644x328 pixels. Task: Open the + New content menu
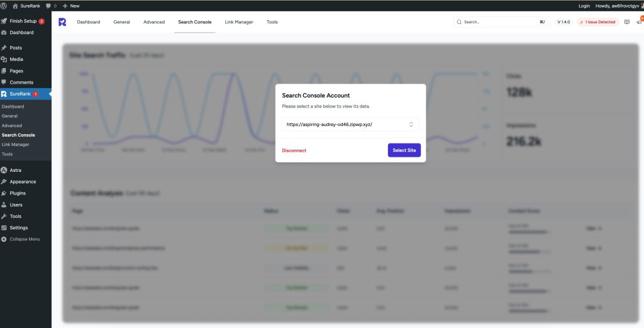71,6
